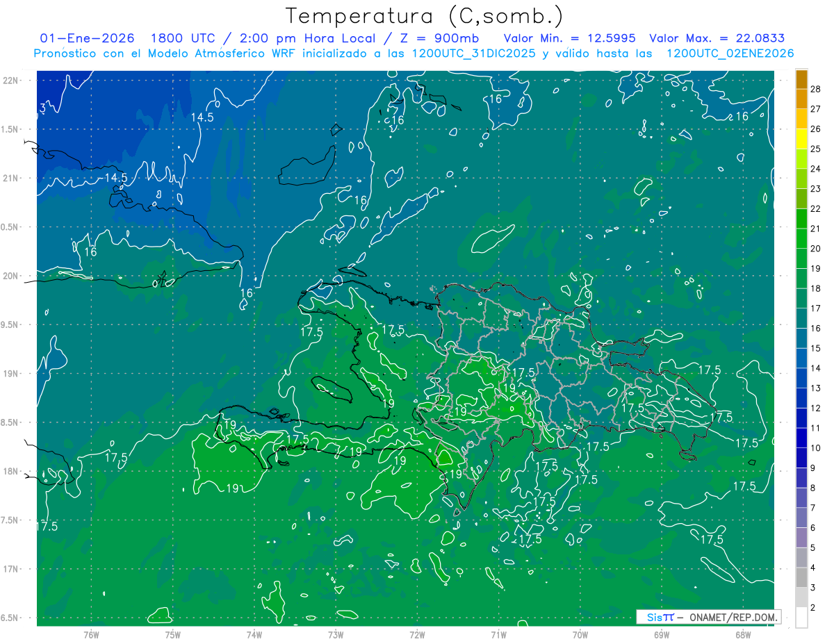Click the "20N" latitude axis label
The image size is (834, 644).
point(10,276)
